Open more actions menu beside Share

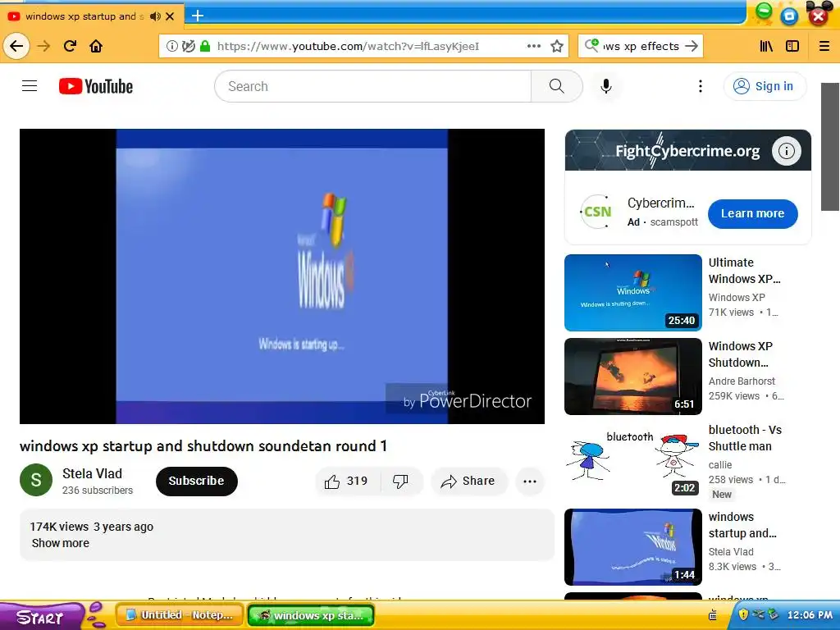(530, 481)
